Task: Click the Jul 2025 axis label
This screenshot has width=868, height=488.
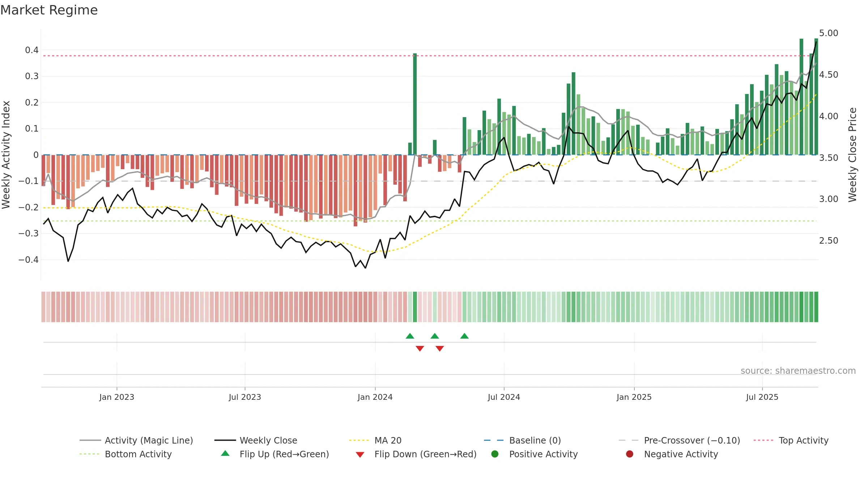Action: (762, 397)
